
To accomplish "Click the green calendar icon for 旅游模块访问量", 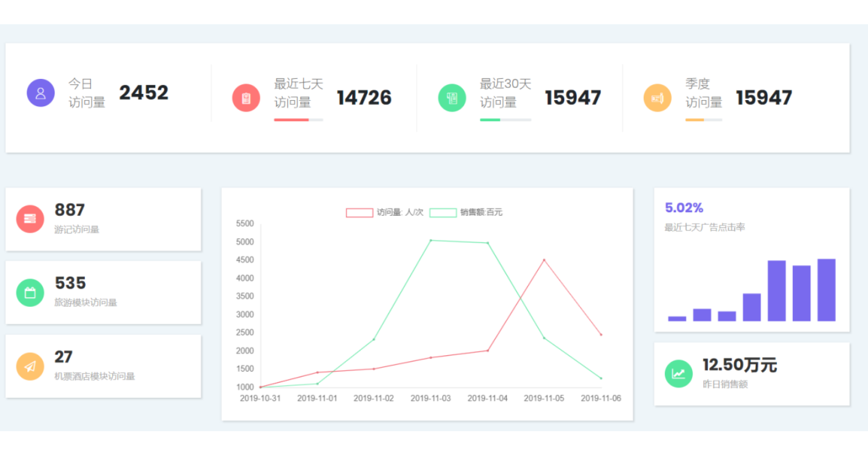I will [30, 293].
